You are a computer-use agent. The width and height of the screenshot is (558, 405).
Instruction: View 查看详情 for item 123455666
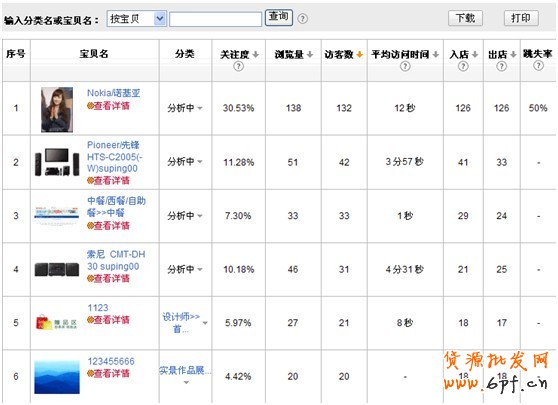(x=109, y=373)
